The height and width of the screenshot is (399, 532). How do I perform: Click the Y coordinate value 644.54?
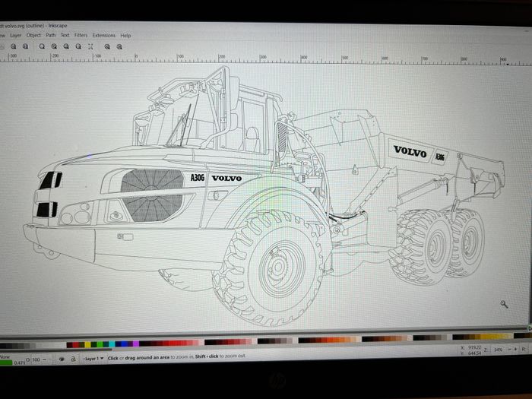475,353
